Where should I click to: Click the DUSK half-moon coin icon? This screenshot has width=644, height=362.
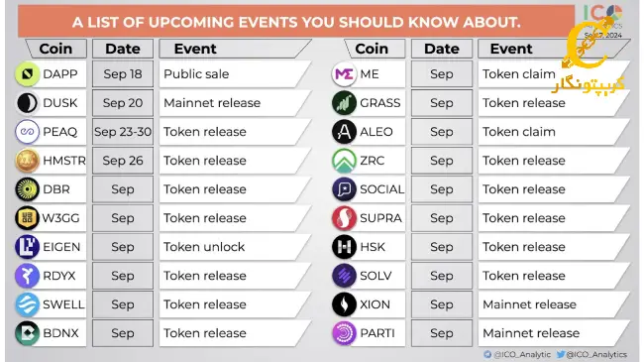pos(27,103)
